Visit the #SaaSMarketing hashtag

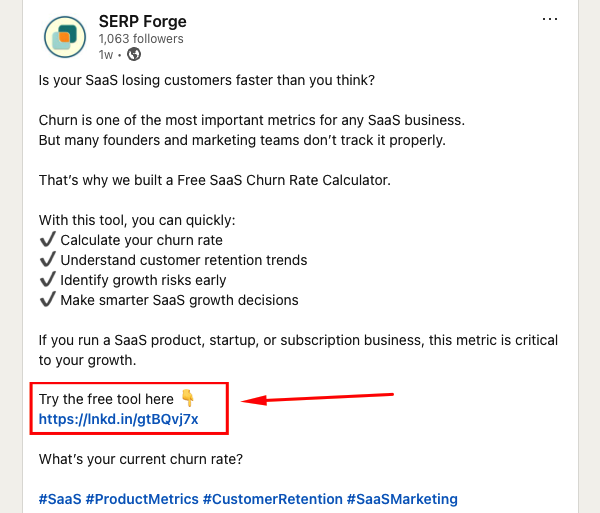402,498
